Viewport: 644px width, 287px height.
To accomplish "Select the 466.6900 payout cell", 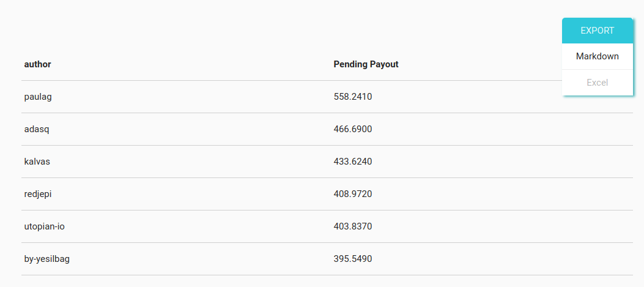I will click(353, 129).
